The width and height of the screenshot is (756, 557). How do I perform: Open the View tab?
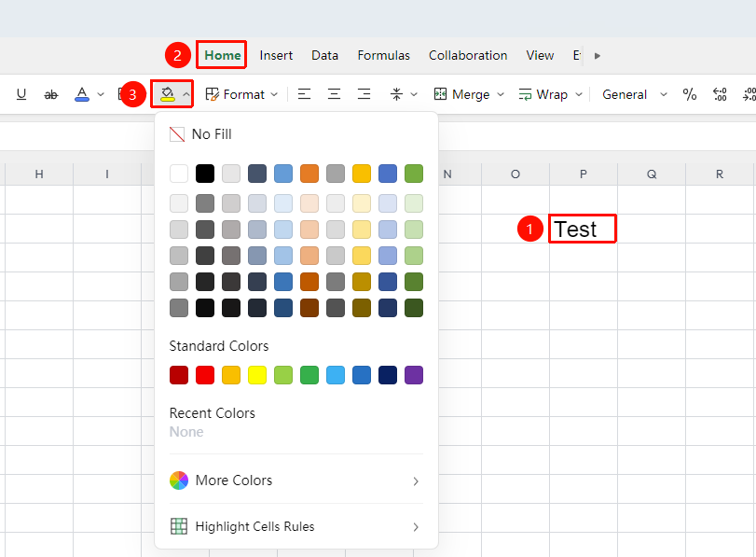[540, 55]
